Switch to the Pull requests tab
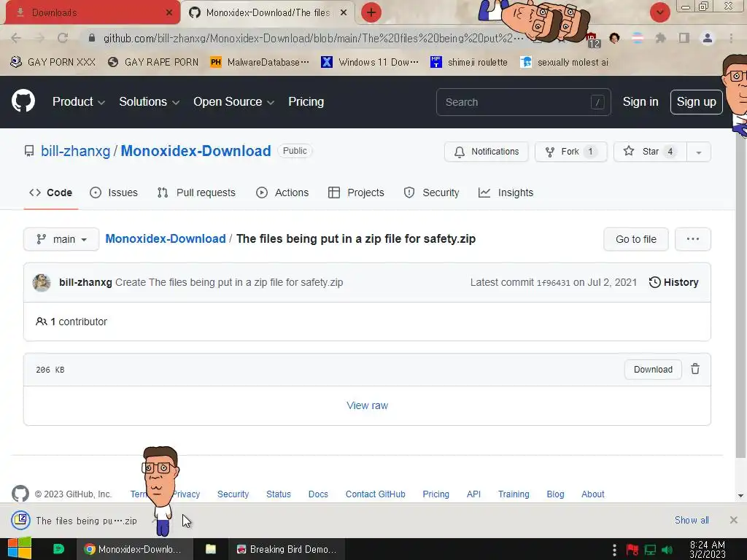This screenshot has height=560, width=747. [196, 192]
